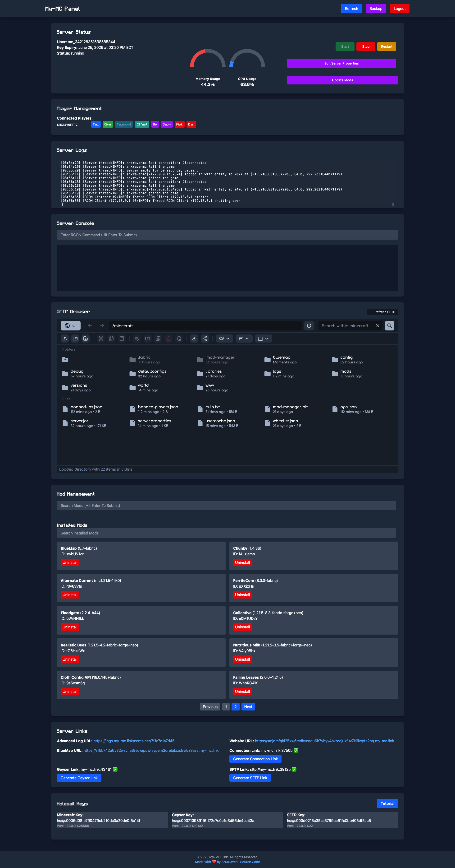Click the Deop player button

tap(167, 124)
